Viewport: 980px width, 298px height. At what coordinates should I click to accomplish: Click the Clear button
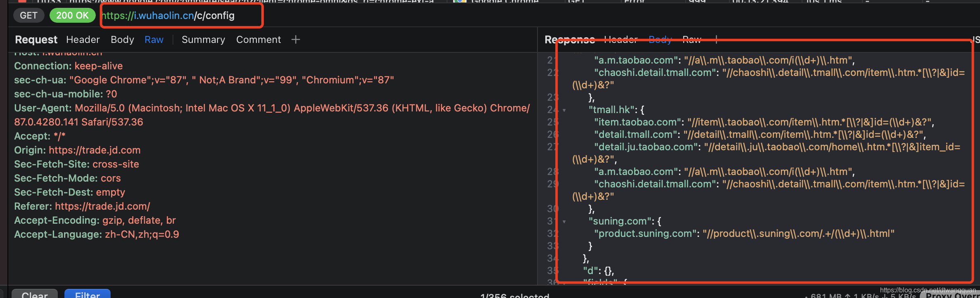coord(35,294)
